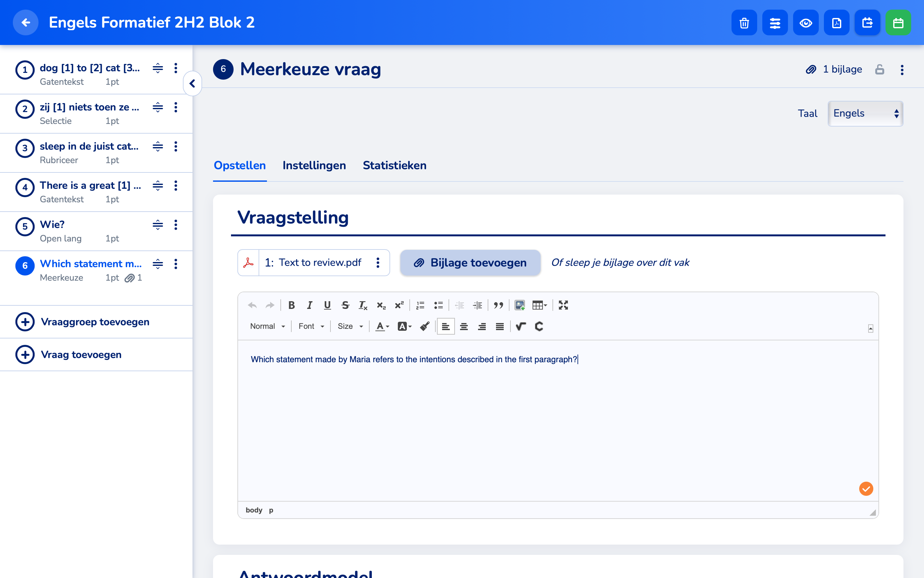Open the Taal dropdown showing Engels
Viewport: 924px width, 578px height.
865,114
